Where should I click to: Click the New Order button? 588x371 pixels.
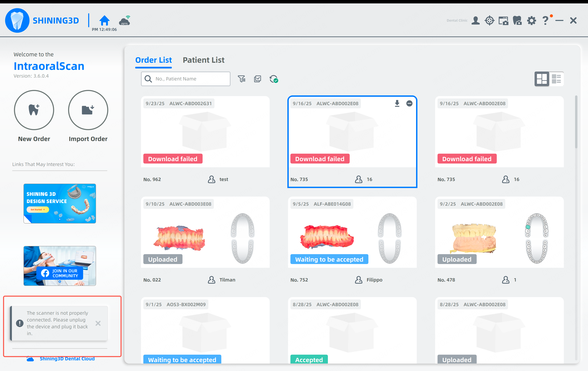pos(34,110)
